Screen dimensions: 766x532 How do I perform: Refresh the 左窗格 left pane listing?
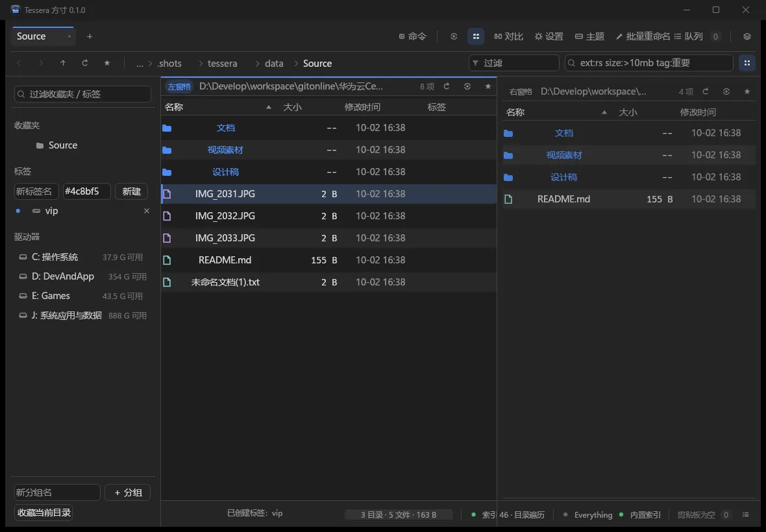click(x=447, y=86)
